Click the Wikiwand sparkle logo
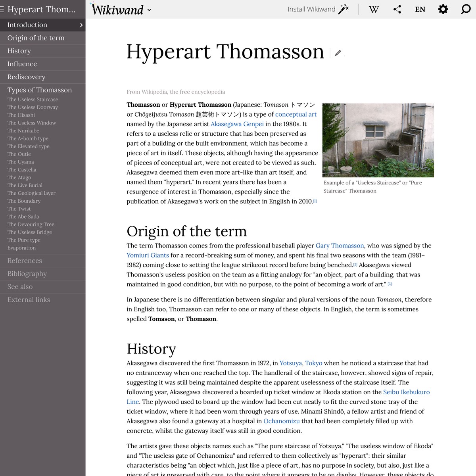The width and height of the screenshot is (476, 476). pos(117,9)
